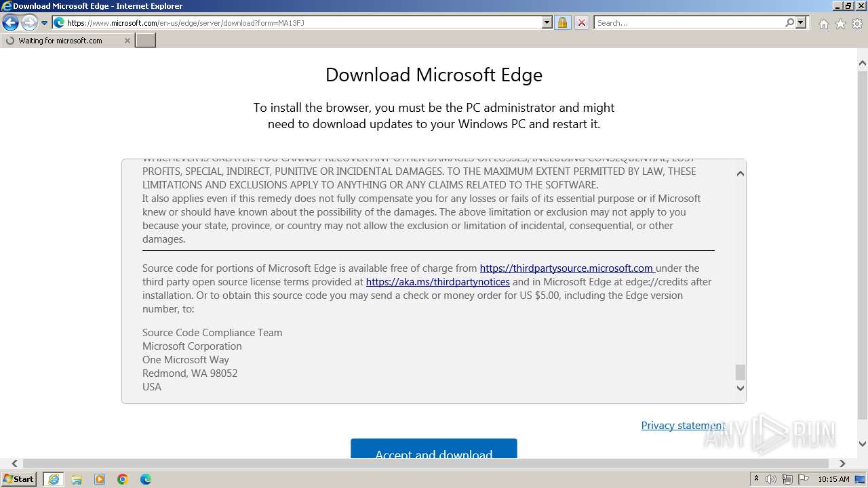The image size is (868, 488).
Task: Click the volume speaker tray icon
Action: pyautogui.click(x=771, y=479)
